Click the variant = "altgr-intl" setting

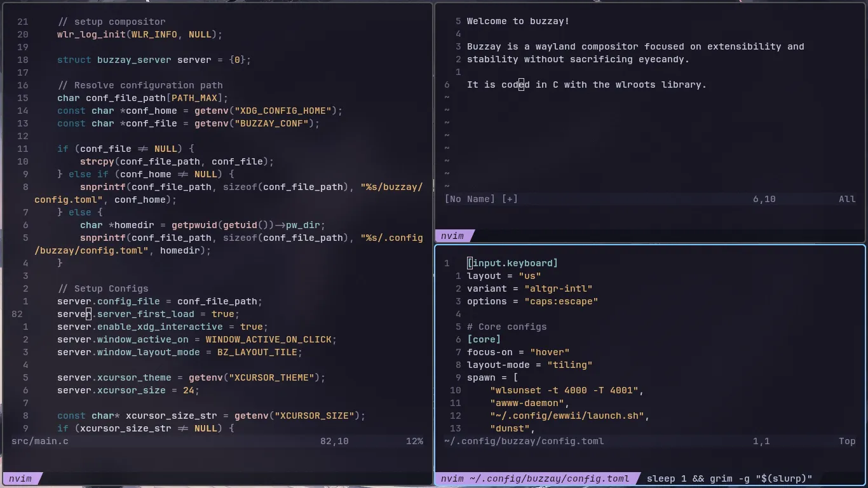point(530,288)
